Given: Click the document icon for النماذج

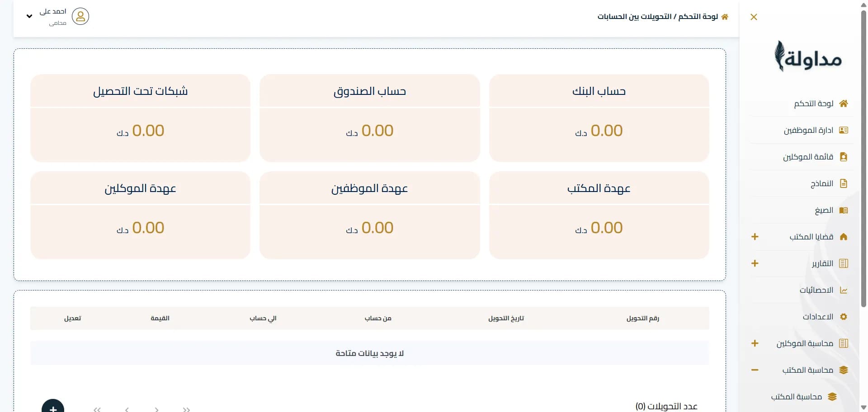Looking at the screenshot, I should (843, 183).
